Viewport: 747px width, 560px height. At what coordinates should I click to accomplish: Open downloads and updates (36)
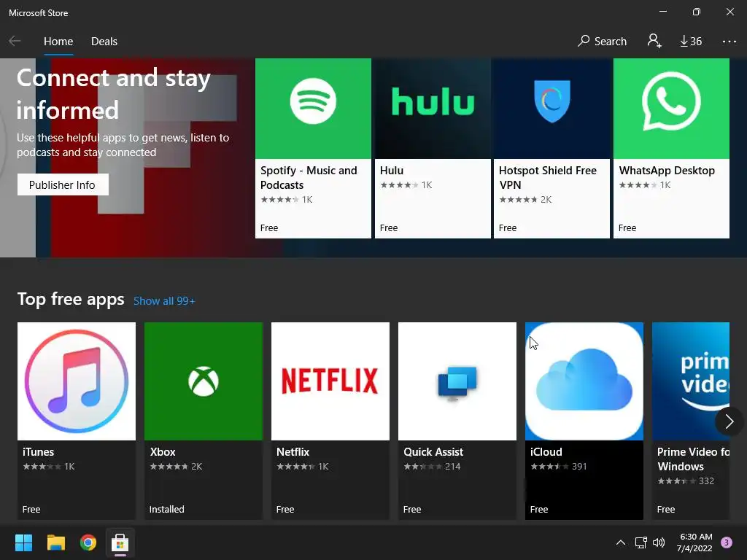click(691, 42)
